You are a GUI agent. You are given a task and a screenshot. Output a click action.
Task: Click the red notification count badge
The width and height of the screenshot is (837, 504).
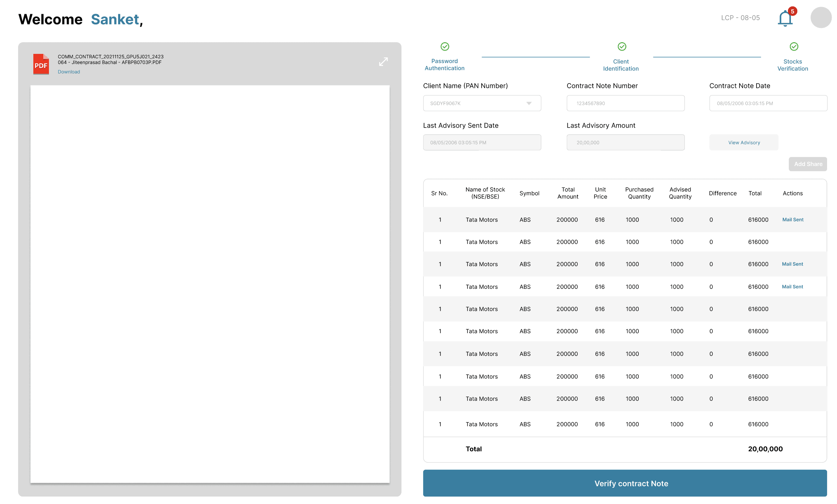(x=792, y=11)
